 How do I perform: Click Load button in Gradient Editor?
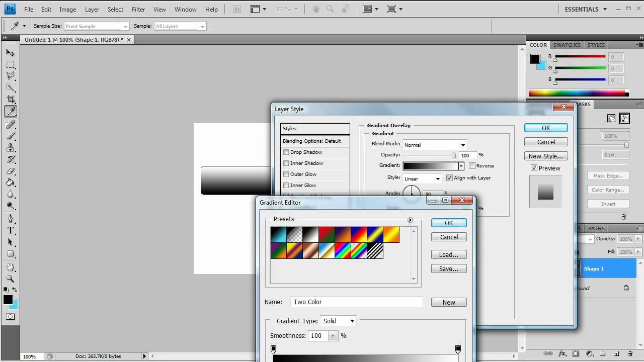pos(449,254)
